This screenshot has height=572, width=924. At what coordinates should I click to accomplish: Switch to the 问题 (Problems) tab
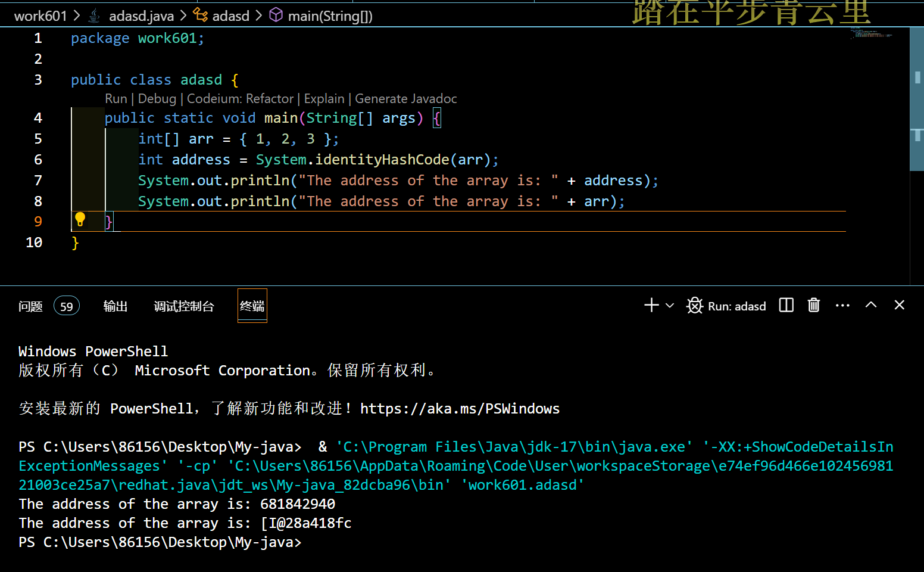click(30, 306)
